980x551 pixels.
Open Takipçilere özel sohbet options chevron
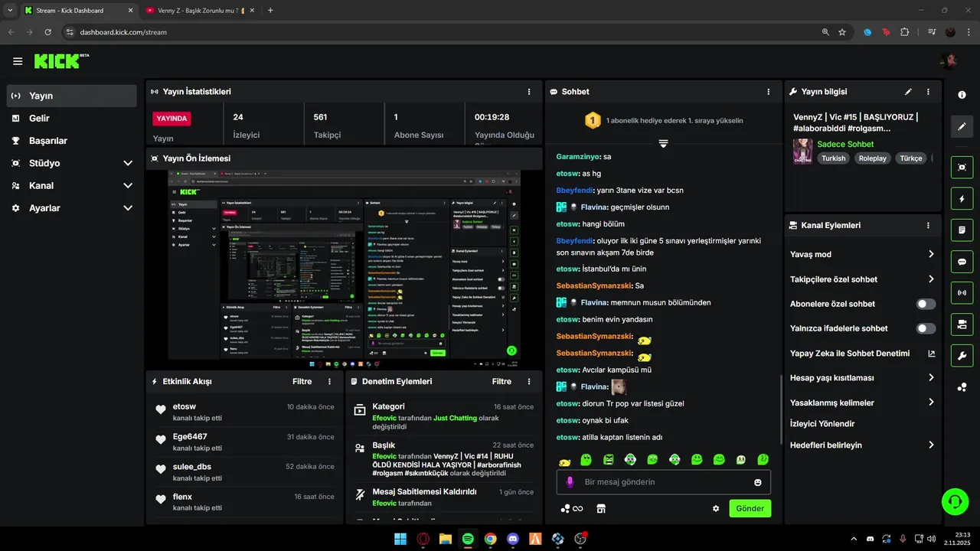tap(931, 279)
